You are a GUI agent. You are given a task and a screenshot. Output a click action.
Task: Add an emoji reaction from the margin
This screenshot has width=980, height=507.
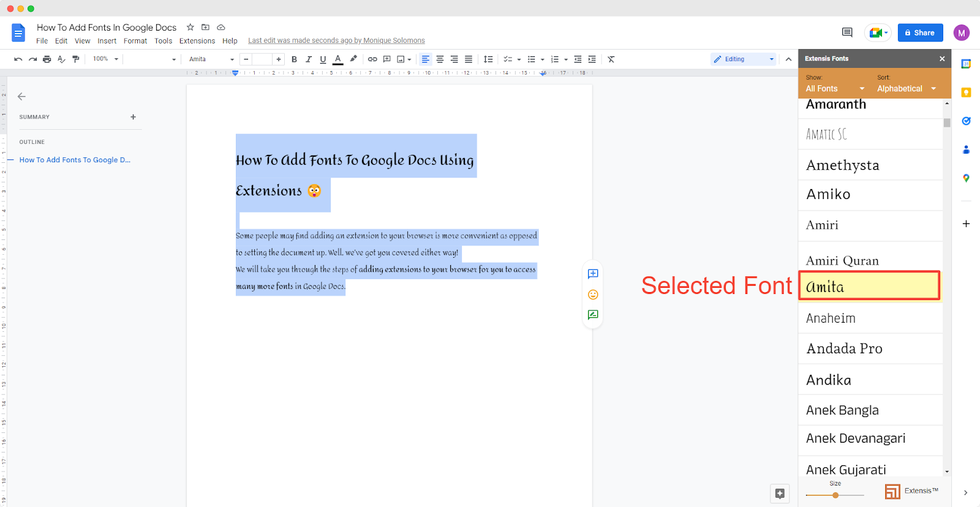[593, 295]
